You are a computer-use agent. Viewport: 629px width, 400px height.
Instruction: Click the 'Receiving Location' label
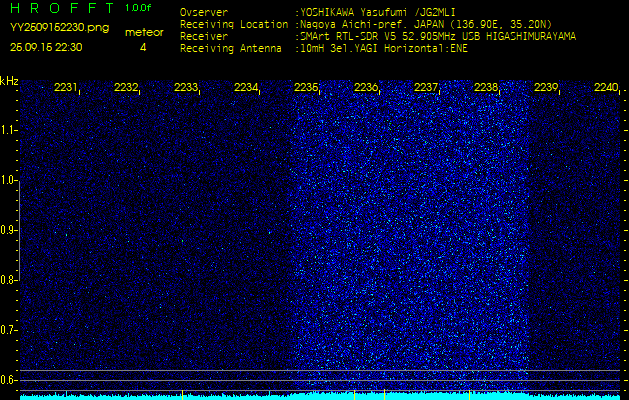point(234,24)
